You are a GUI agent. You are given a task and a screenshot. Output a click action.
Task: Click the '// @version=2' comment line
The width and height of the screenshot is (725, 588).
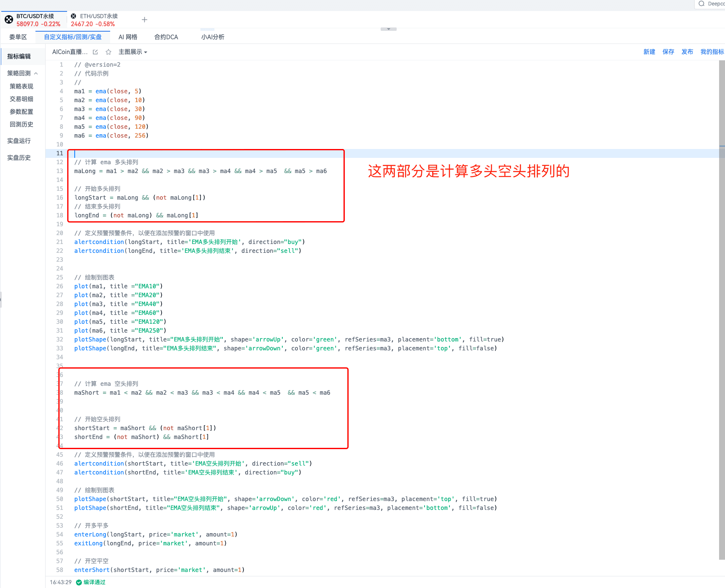pyautogui.click(x=97, y=65)
